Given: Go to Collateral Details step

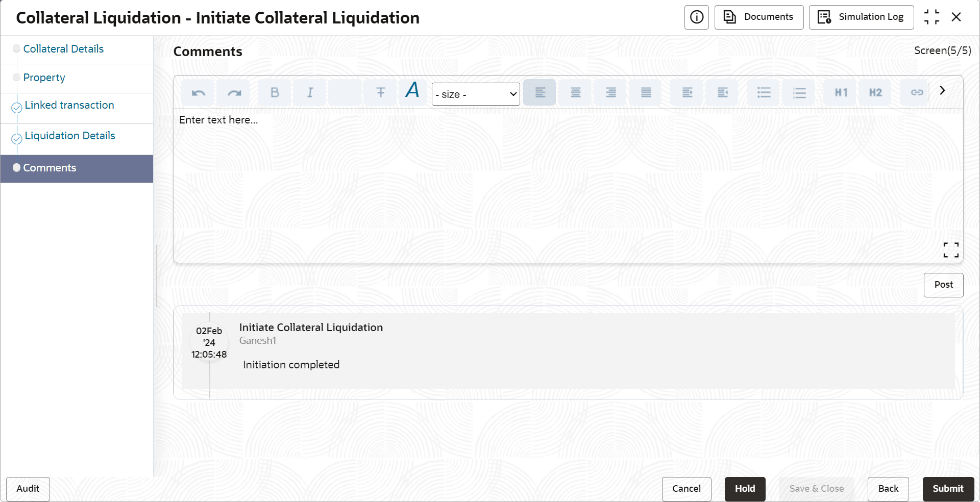Looking at the screenshot, I should [x=63, y=49].
